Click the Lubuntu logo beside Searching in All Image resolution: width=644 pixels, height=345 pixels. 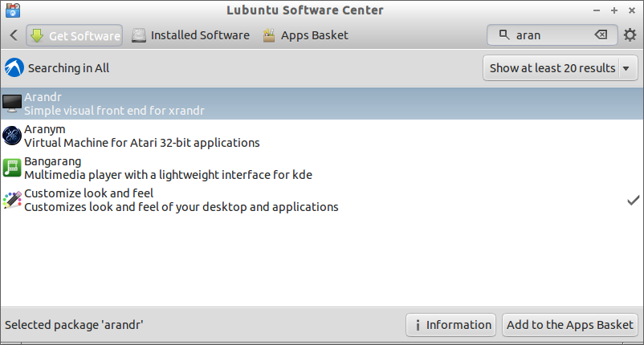click(14, 67)
